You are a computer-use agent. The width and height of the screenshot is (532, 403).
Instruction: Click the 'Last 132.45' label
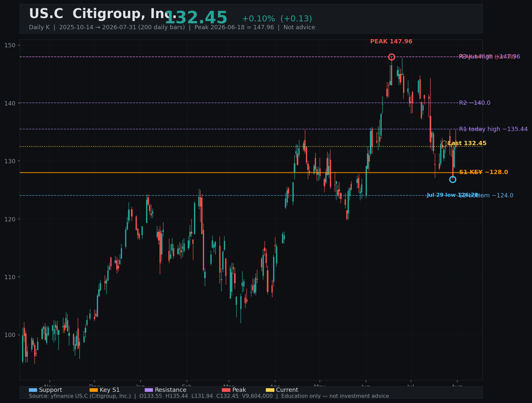click(467, 144)
